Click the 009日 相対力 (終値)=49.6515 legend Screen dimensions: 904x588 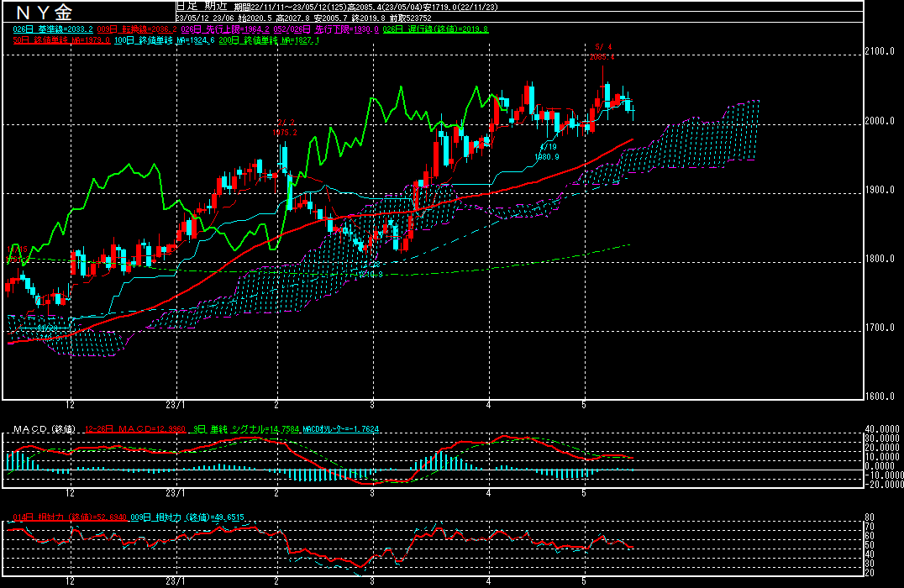coord(187,517)
